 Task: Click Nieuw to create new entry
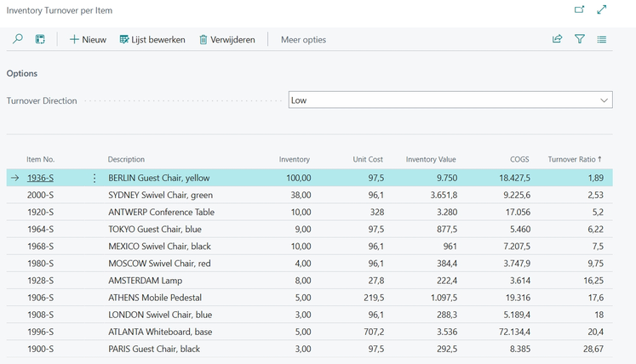click(88, 39)
